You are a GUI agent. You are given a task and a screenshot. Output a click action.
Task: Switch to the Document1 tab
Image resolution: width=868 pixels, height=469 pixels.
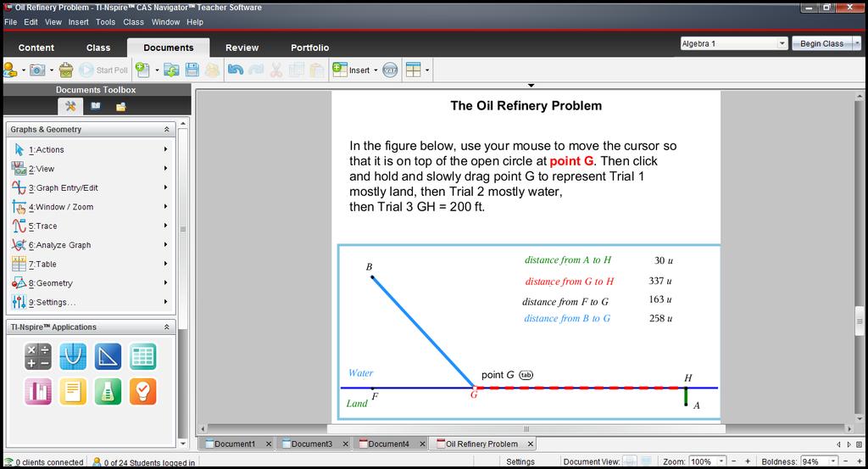coord(235,444)
